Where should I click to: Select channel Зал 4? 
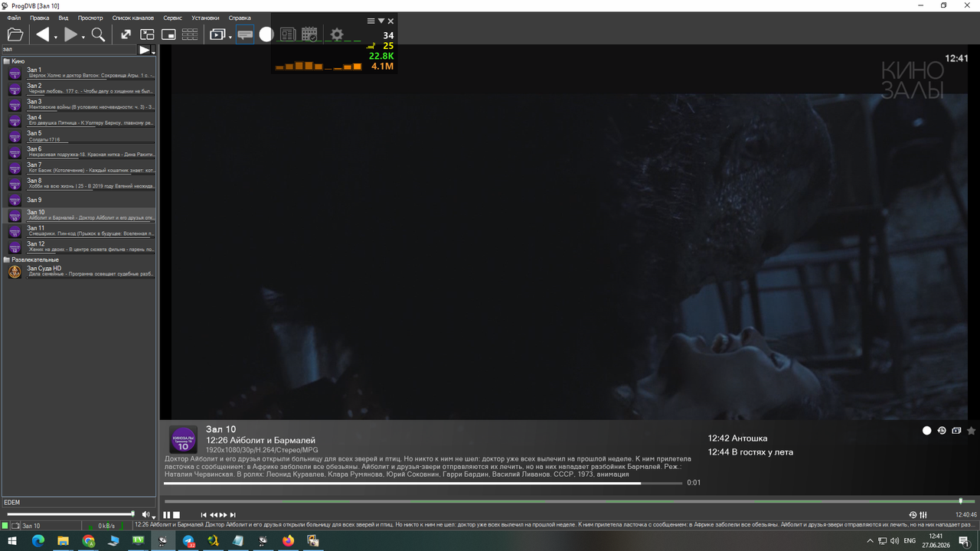(80, 120)
